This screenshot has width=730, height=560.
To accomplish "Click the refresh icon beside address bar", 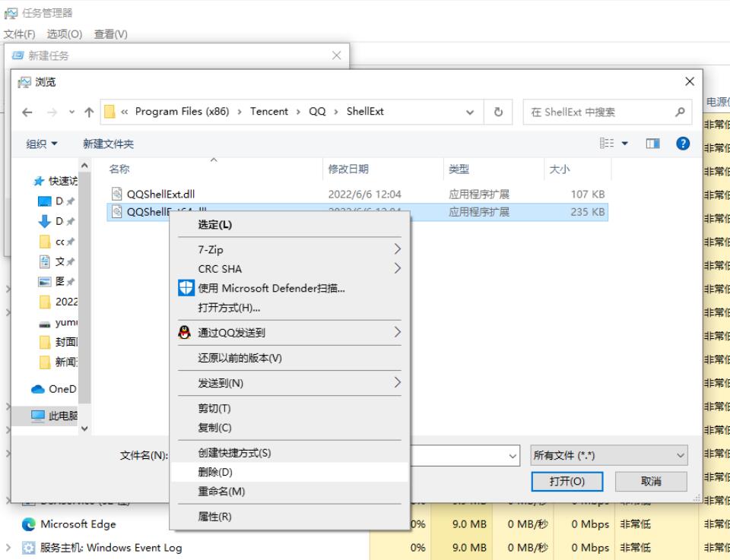I will tap(498, 112).
